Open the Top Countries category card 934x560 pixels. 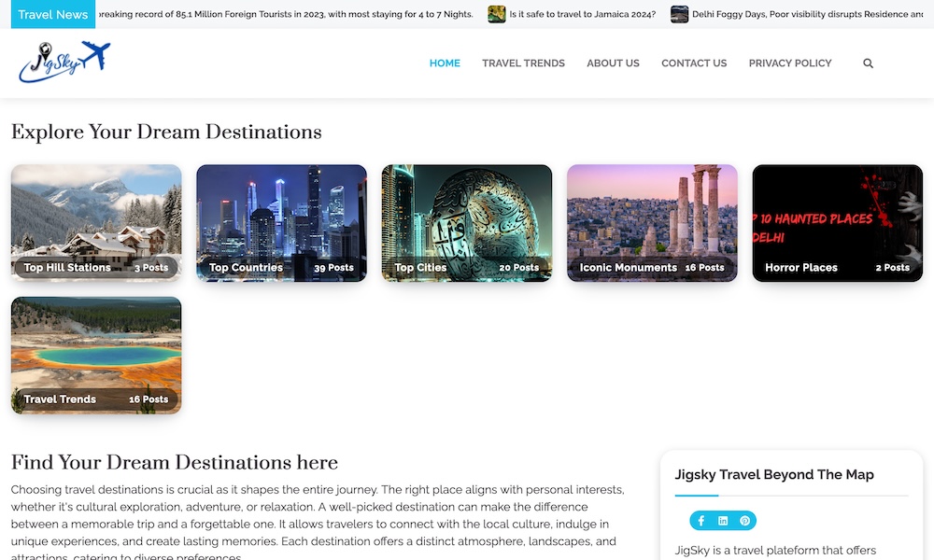281,223
